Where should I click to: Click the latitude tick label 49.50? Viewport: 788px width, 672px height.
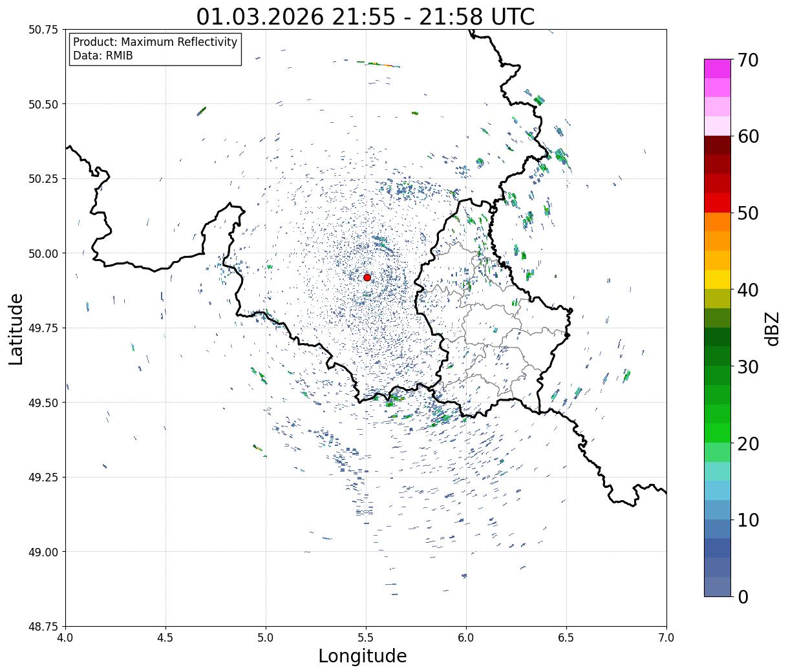click(43, 403)
